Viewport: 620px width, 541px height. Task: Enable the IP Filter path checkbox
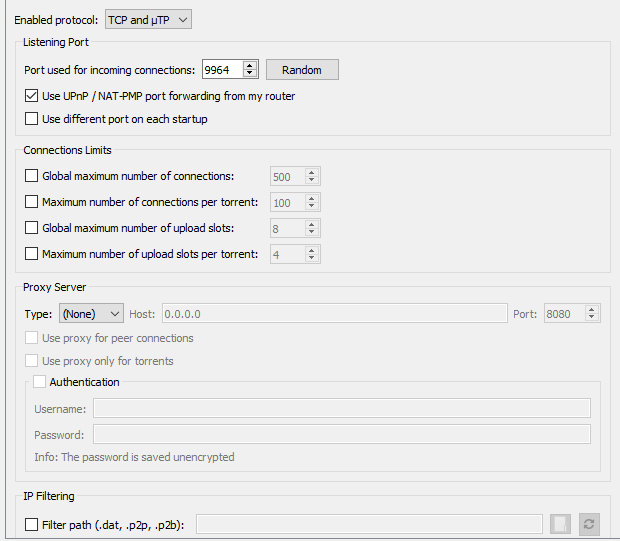click(x=32, y=524)
